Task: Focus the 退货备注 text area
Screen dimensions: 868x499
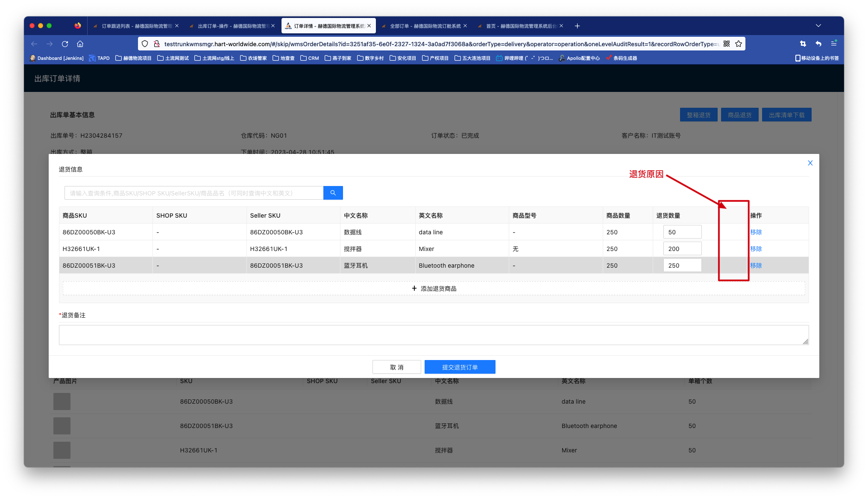Action: pos(433,335)
